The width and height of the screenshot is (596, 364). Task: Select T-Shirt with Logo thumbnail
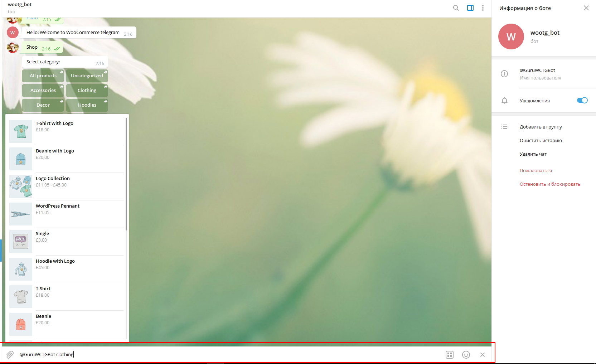coord(21,131)
